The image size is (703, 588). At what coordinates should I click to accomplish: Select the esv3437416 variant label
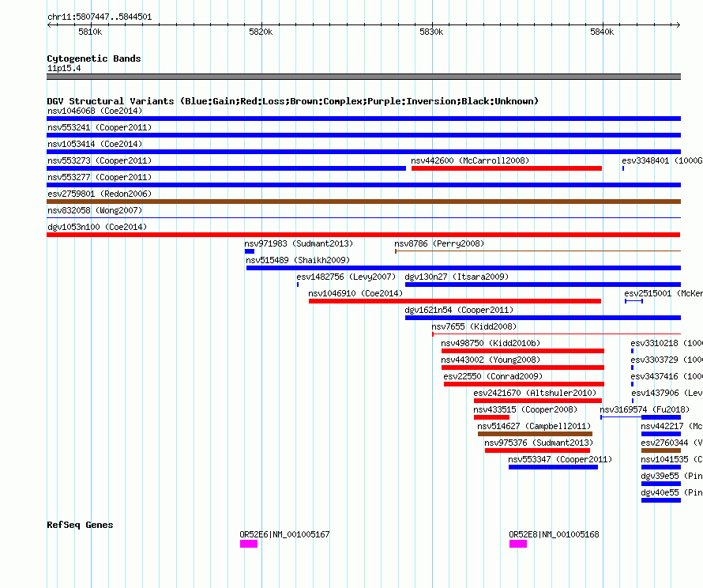pos(667,376)
